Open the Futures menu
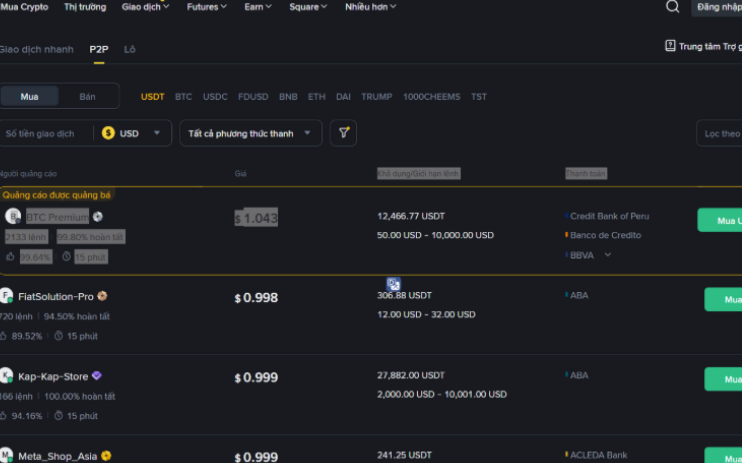The width and height of the screenshot is (742, 463). [x=207, y=7]
